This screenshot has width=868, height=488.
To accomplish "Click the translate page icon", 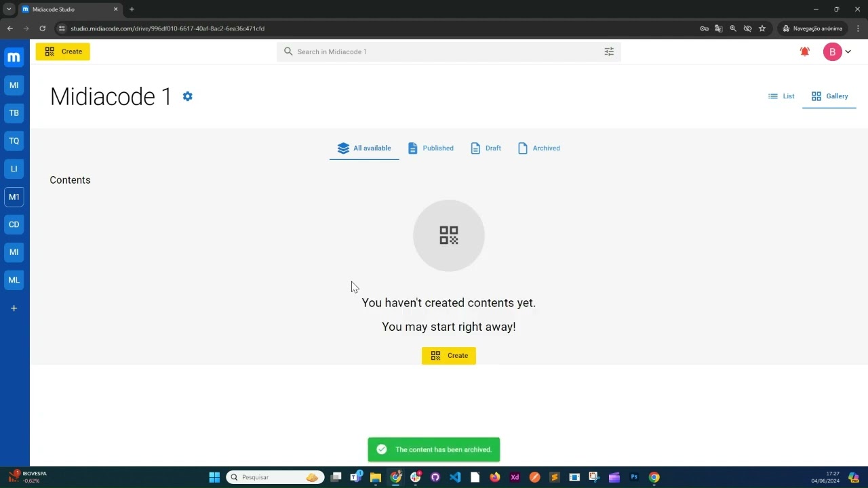I will 719,28.
